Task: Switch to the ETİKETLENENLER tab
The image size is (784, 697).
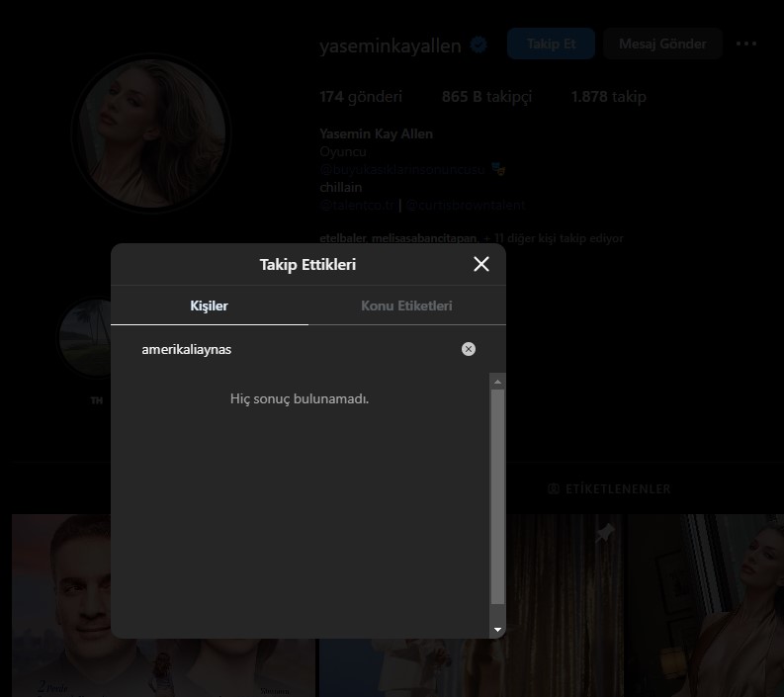Action: click(609, 489)
